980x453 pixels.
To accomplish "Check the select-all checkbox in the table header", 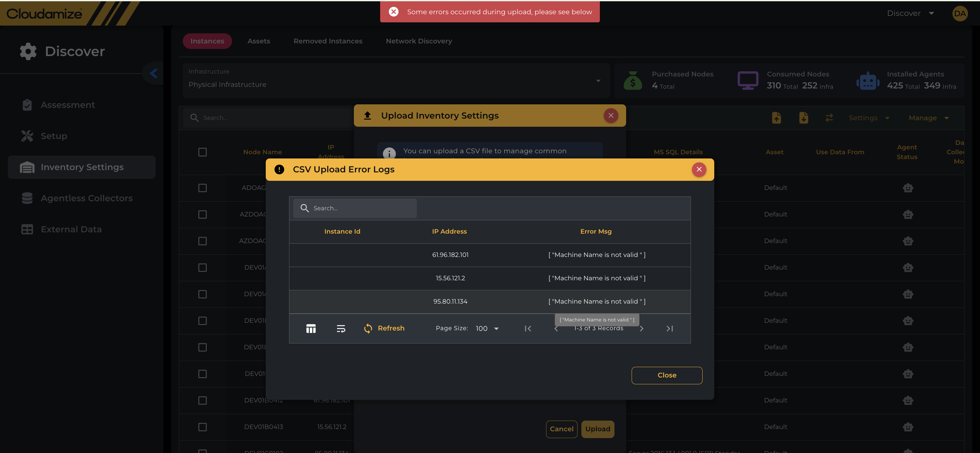I will 203,152.
